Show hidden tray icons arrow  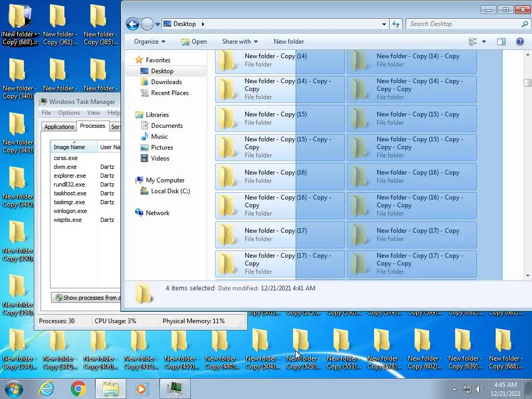coord(454,389)
